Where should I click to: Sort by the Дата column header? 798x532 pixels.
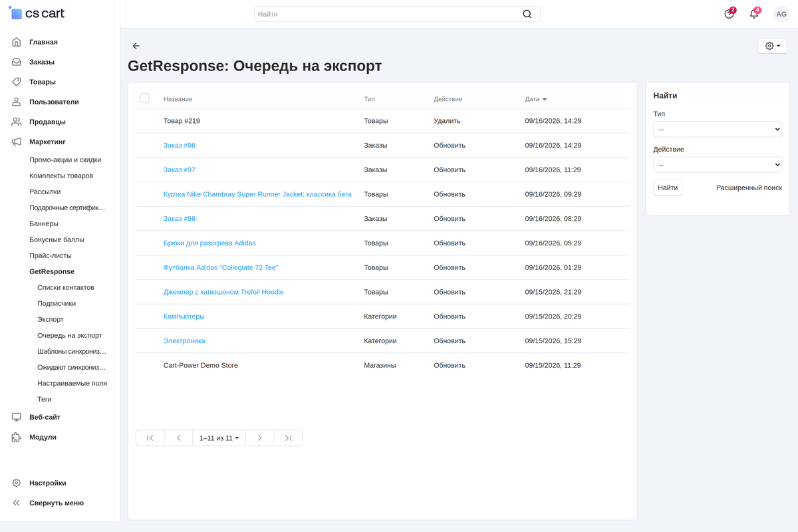[x=536, y=99]
